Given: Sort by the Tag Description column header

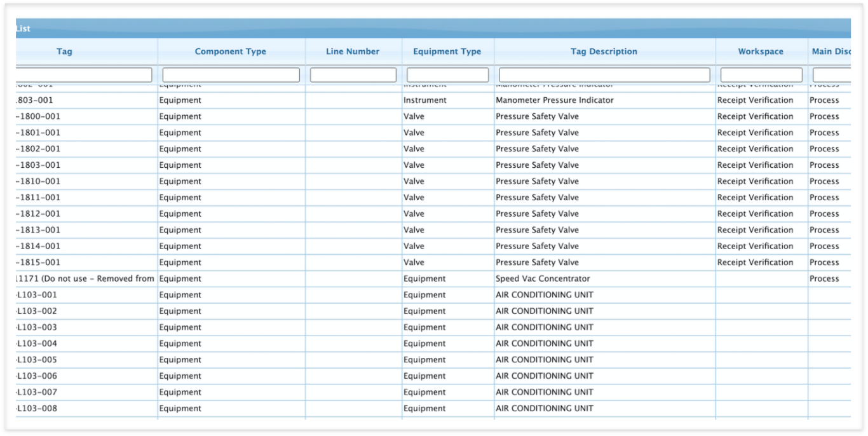Looking at the screenshot, I should (x=604, y=51).
